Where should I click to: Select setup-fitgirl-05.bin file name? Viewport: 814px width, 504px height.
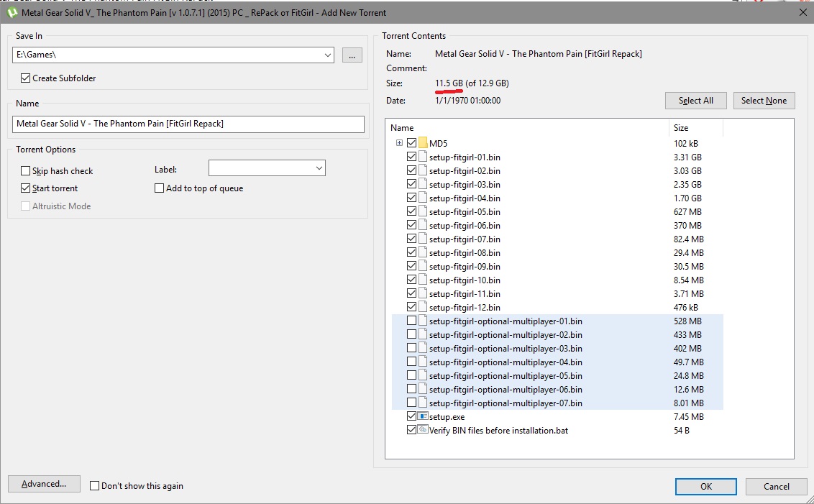465,212
